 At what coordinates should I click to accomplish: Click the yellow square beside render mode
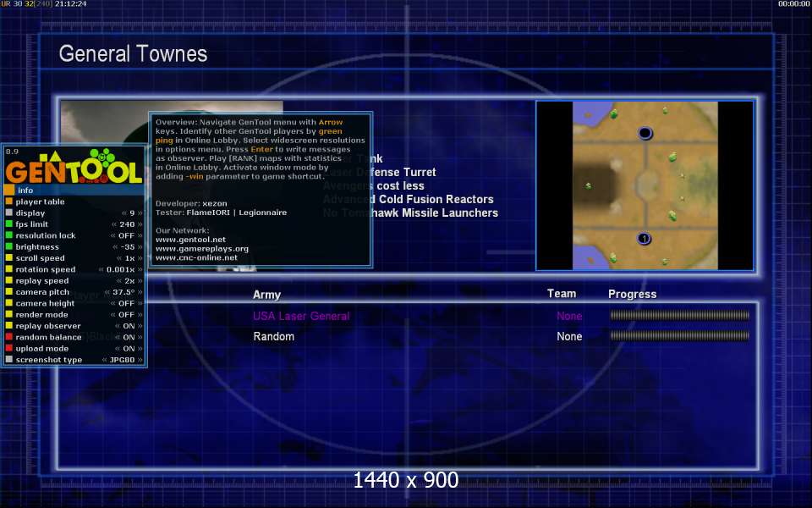coord(8,315)
